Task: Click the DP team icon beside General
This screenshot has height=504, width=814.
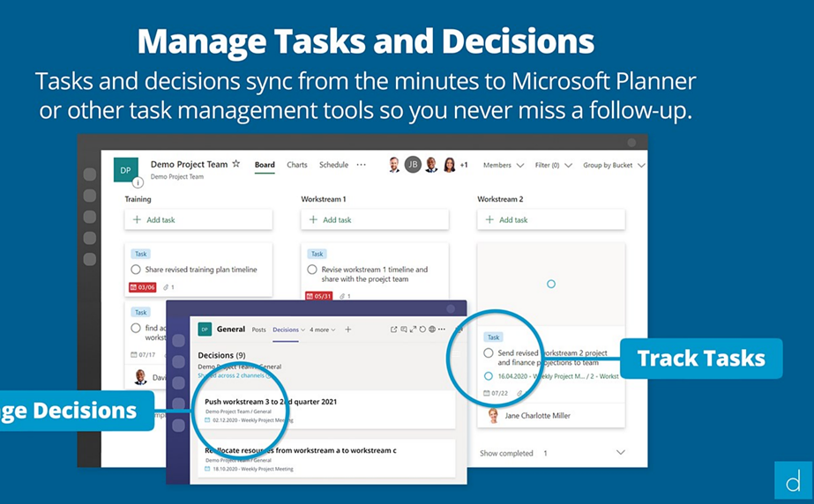Action: (x=205, y=330)
